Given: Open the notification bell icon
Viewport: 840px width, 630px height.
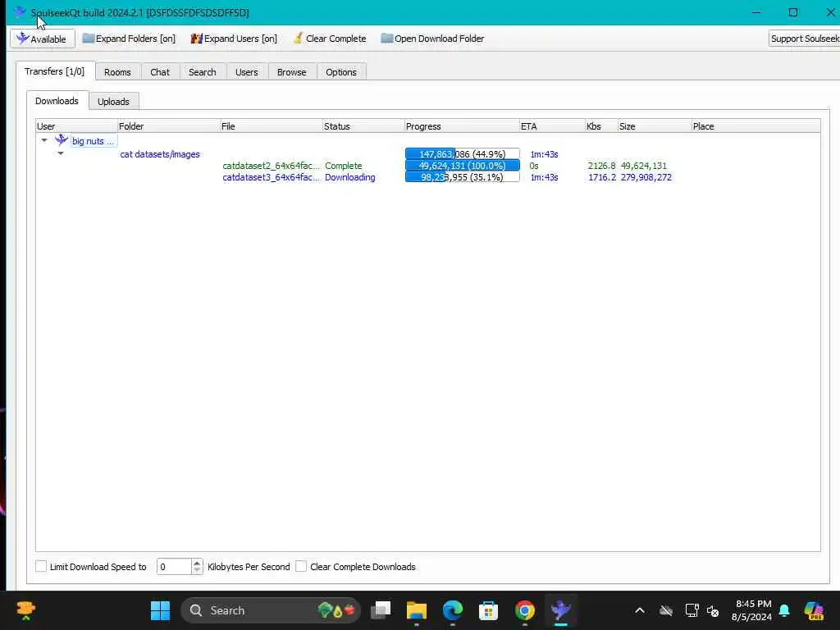Looking at the screenshot, I should coord(784,610).
